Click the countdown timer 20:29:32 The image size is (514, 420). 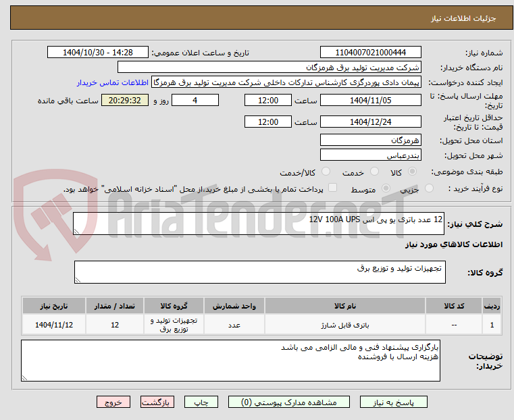pyautogui.click(x=124, y=100)
